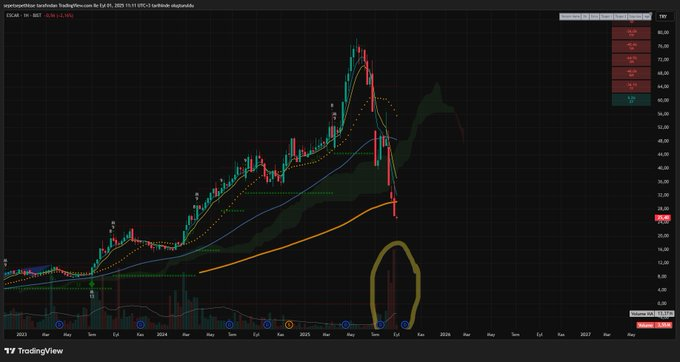Click the green diamond signal marker

pos(92,284)
